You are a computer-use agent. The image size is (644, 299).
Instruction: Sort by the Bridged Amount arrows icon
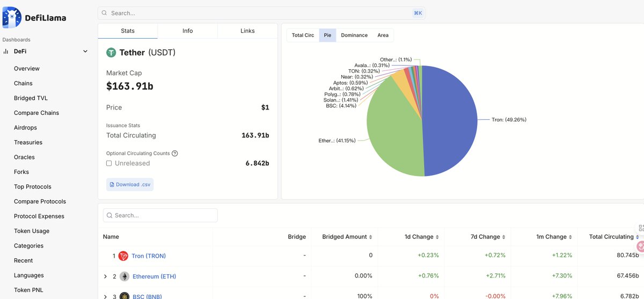[x=371, y=237]
